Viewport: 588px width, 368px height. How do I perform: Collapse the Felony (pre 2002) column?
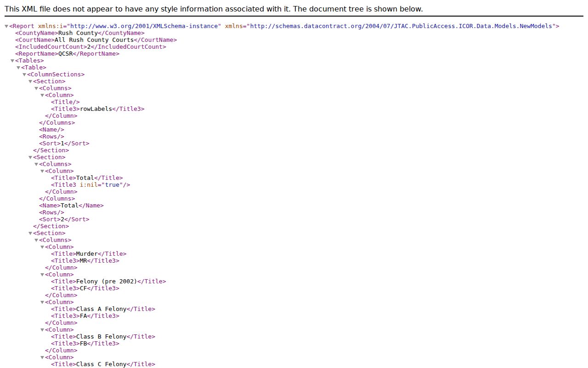pos(42,275)
